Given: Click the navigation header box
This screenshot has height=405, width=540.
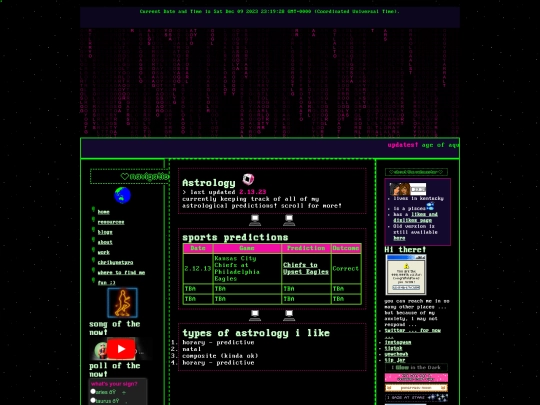Looking at the screenshot, I should (130, 176).
